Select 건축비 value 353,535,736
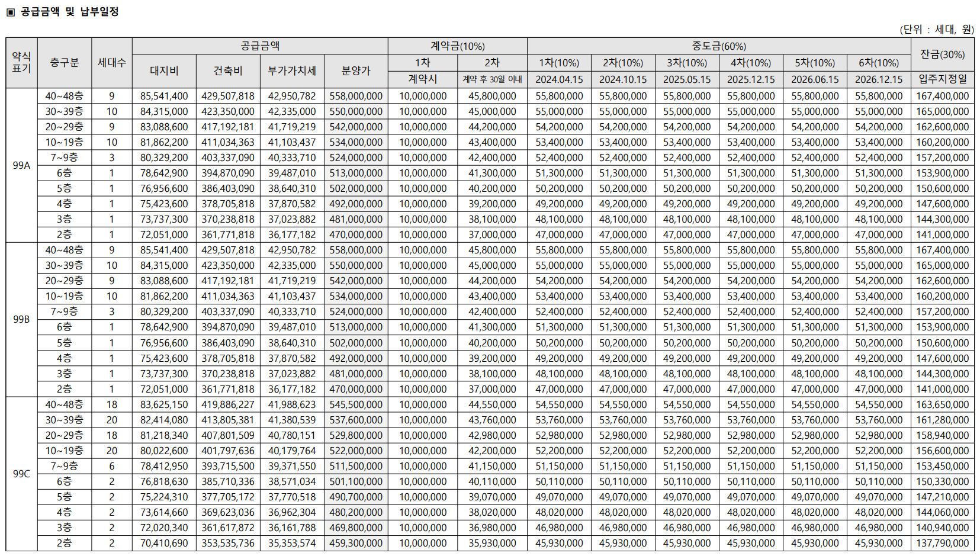This screenshot has height=556, width=980. tap(228, 543)
